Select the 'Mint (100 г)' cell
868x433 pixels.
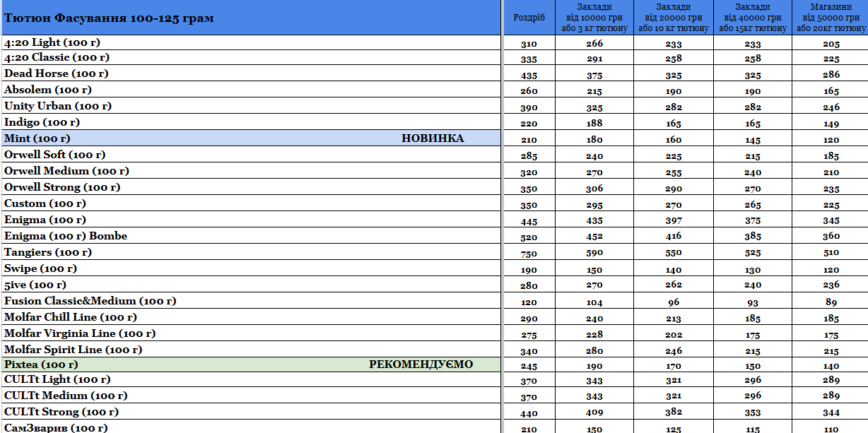(x=251, y=138)
